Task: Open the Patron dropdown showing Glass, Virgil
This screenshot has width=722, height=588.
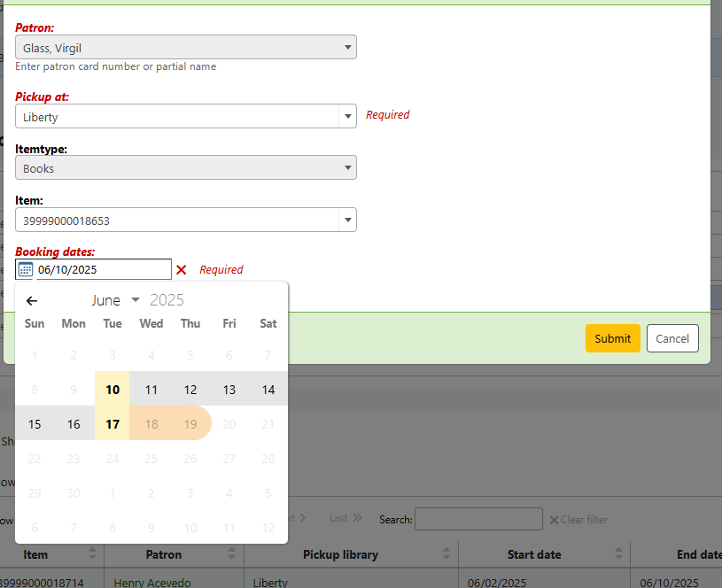Action: click(186, 48)
